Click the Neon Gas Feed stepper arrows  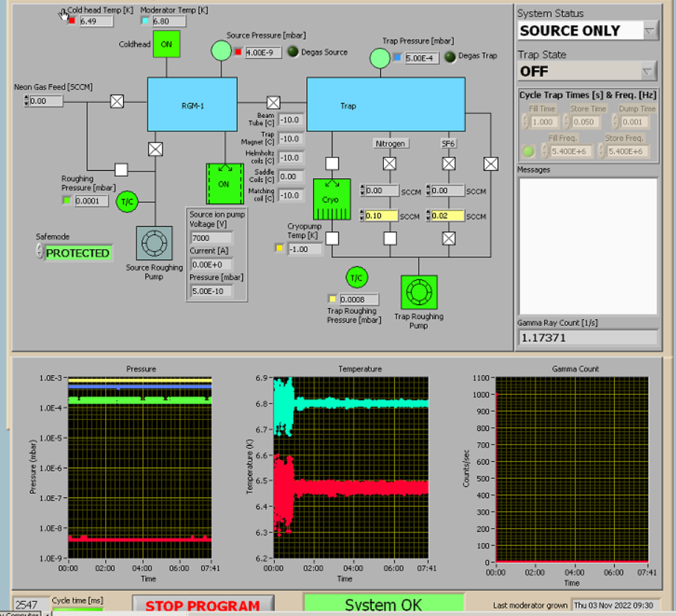click(26, 101)
